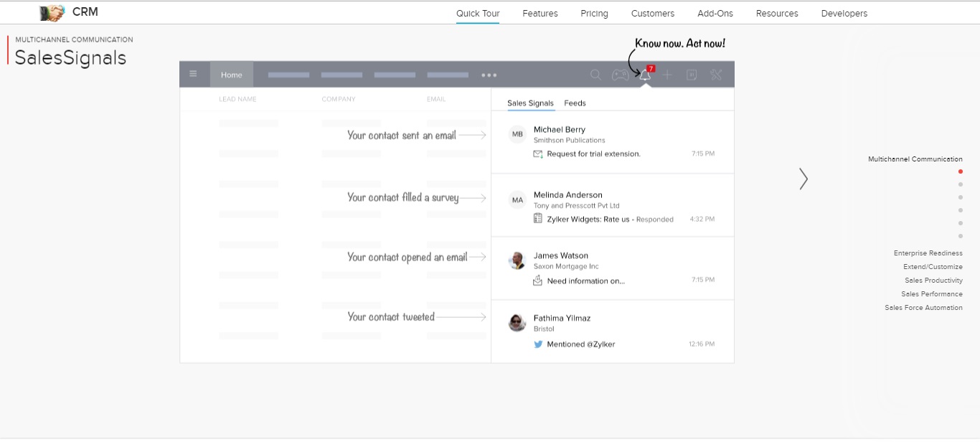Jump to Sales Performance section

pyautogui.click(x=932, y=294)
